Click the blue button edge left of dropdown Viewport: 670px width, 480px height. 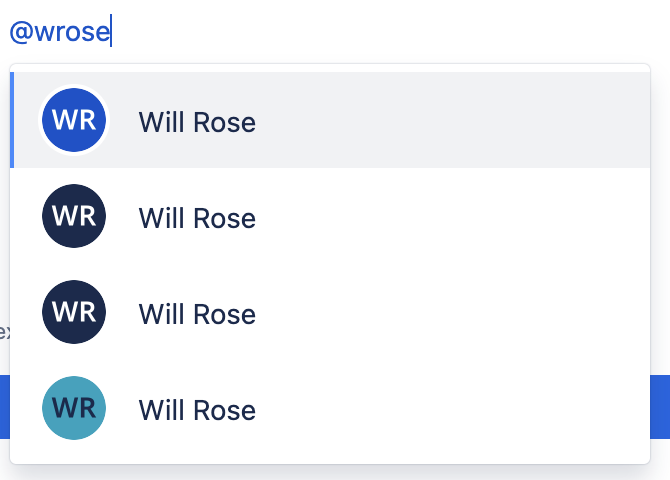(5, 407)
